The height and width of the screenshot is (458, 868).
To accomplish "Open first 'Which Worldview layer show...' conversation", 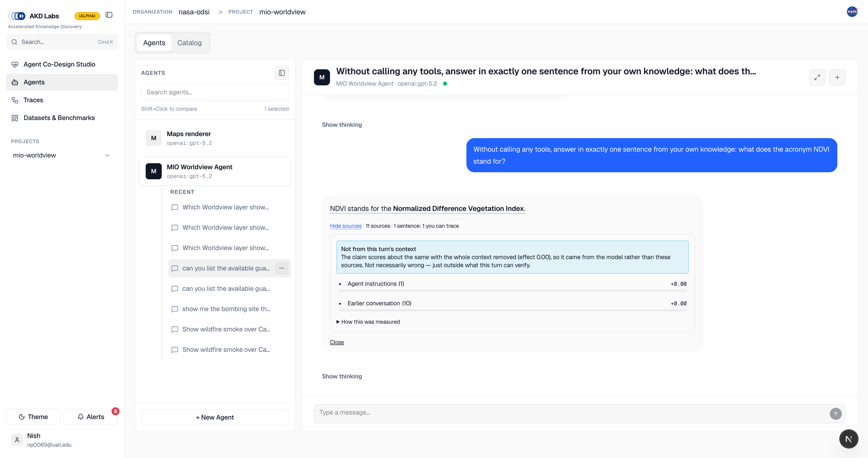I will coord(229,207).
